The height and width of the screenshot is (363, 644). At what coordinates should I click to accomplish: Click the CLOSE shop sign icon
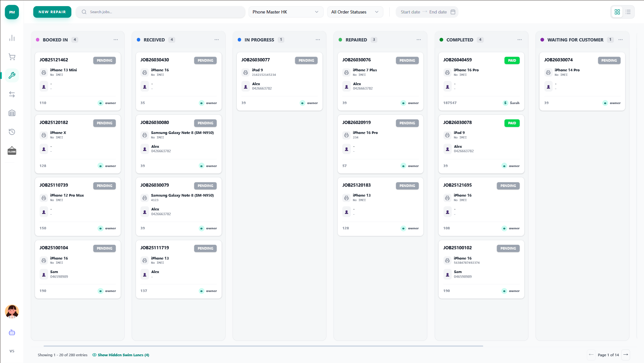12,151
